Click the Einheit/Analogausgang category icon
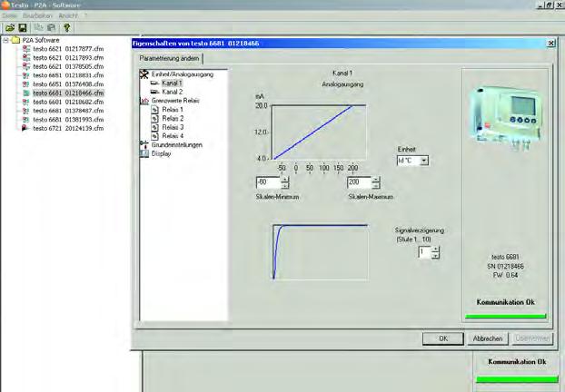This screenshot has height=392, width=565. [x=144, y=74]
